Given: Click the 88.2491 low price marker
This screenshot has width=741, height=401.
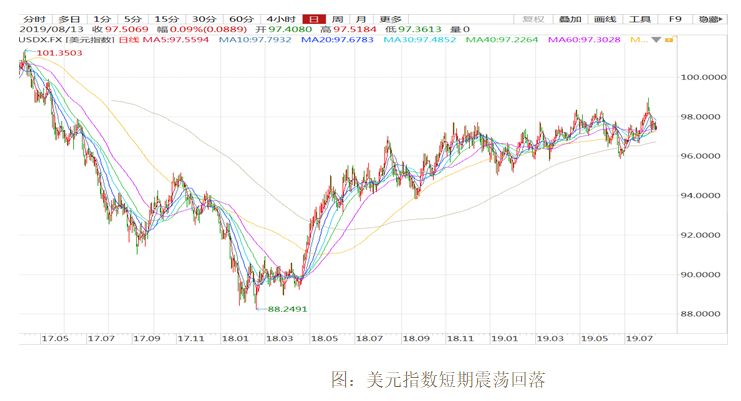Looking at the screenshot, I should 287,309.
